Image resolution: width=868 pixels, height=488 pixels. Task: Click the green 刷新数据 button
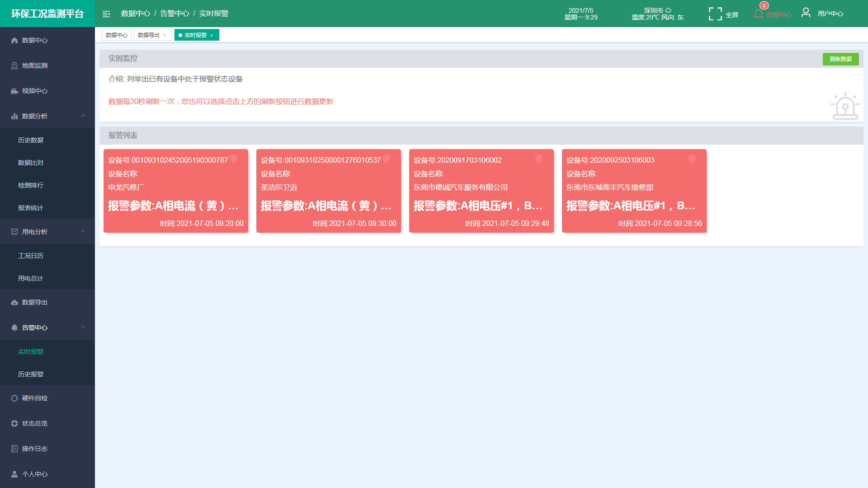840,59
